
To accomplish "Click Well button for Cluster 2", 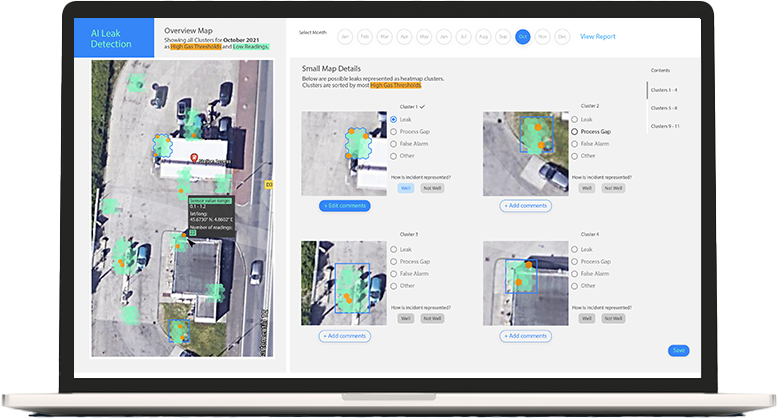I will tap(587, 188).
